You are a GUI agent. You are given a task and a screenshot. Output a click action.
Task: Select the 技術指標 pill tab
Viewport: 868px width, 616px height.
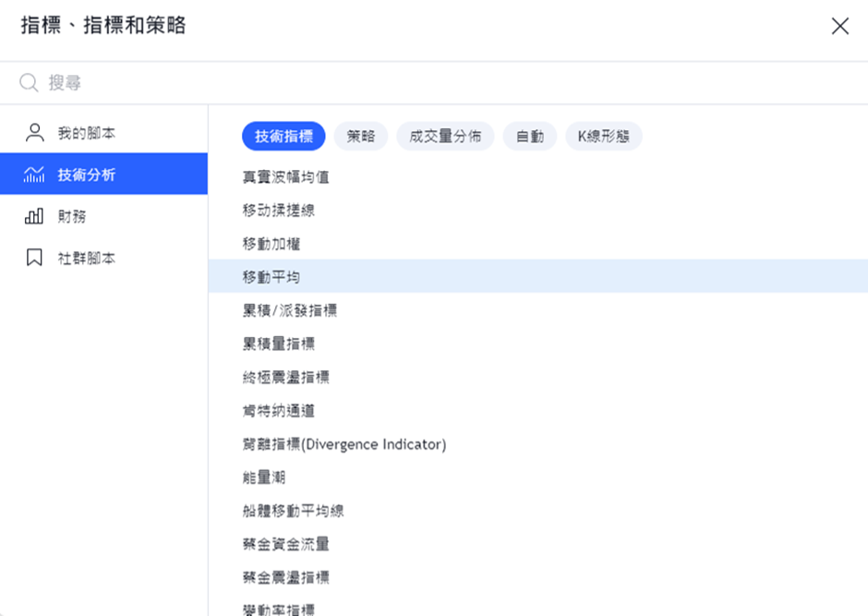(x=283, y=136)
